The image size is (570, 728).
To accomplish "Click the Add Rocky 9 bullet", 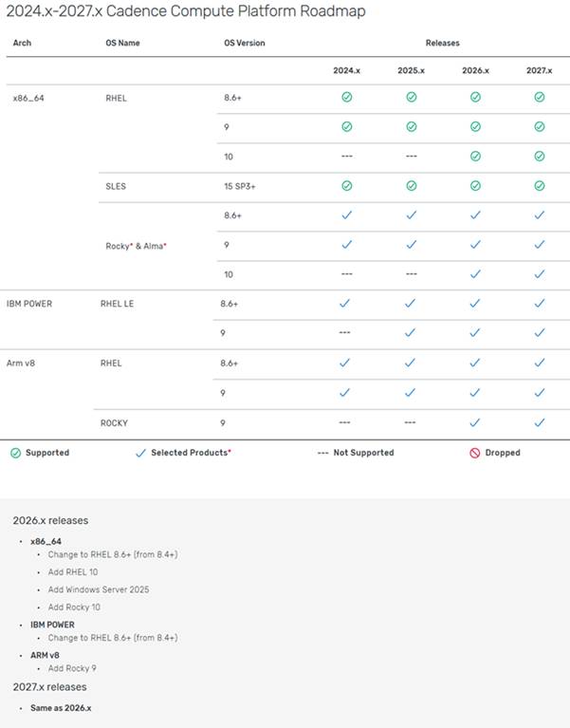I will tap(72, 668).
